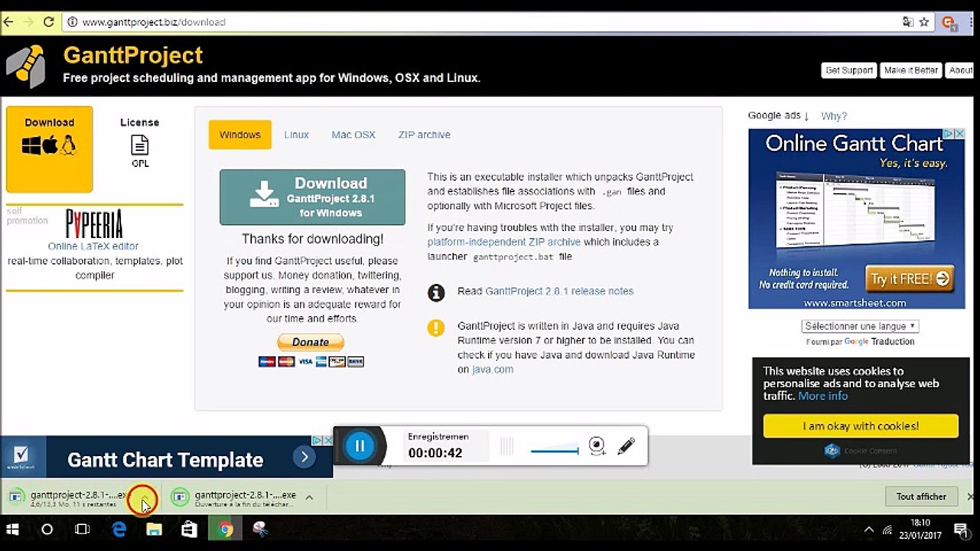Click the Donate button
The image size is (980, 551).
click(x=311, y=342)
